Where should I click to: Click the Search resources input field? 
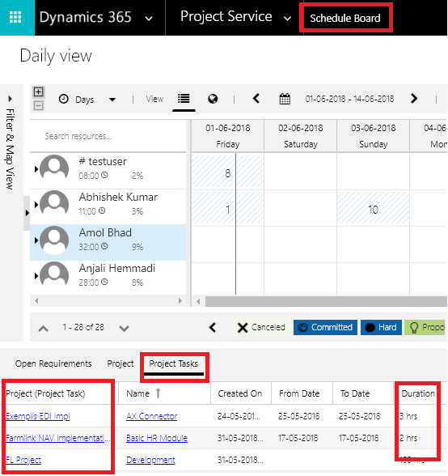(x=109, y=136)
